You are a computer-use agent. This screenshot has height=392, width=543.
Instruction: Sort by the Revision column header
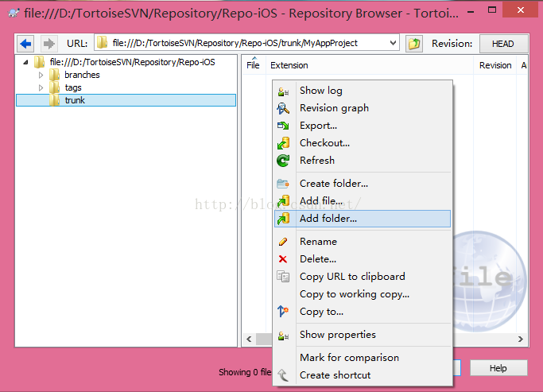[x=495, y=65]
